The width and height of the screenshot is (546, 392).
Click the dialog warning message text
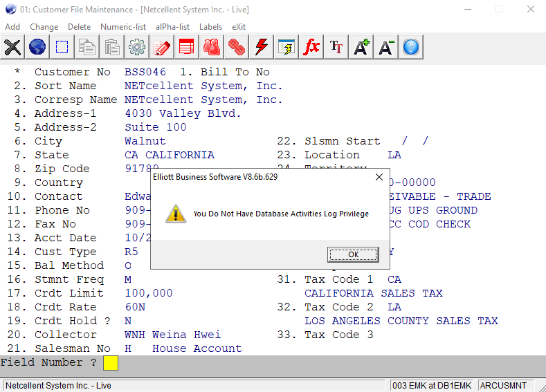(x=281, y=214)
